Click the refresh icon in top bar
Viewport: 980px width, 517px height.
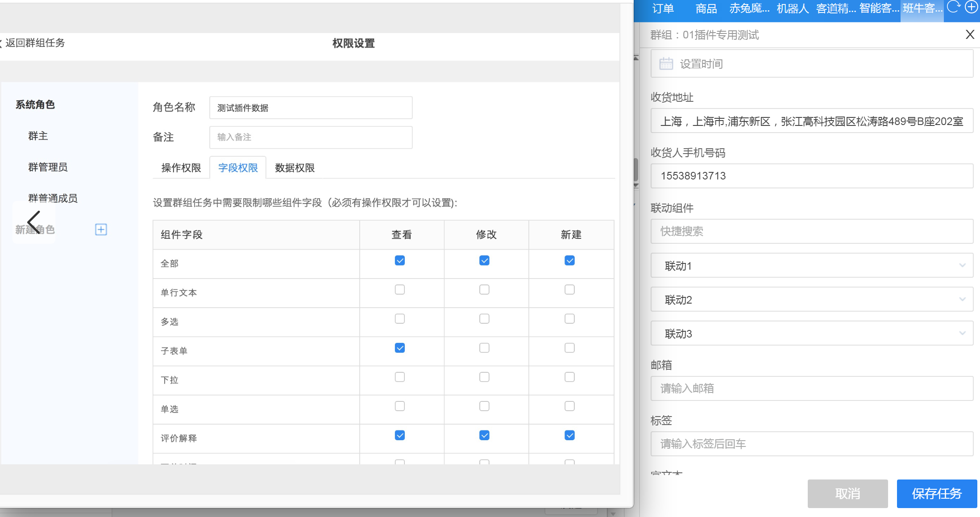click(x=953, y=7)
